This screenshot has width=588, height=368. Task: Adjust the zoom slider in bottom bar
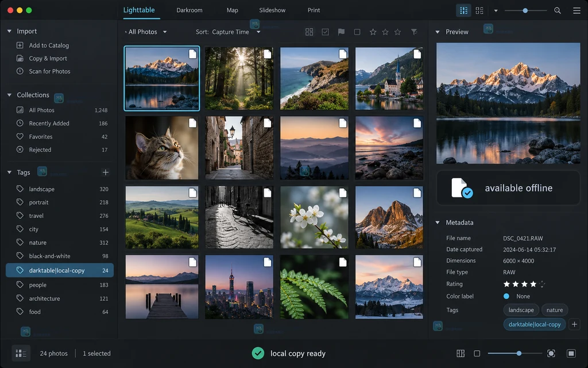pyautogui.click(x=515, y=354)
